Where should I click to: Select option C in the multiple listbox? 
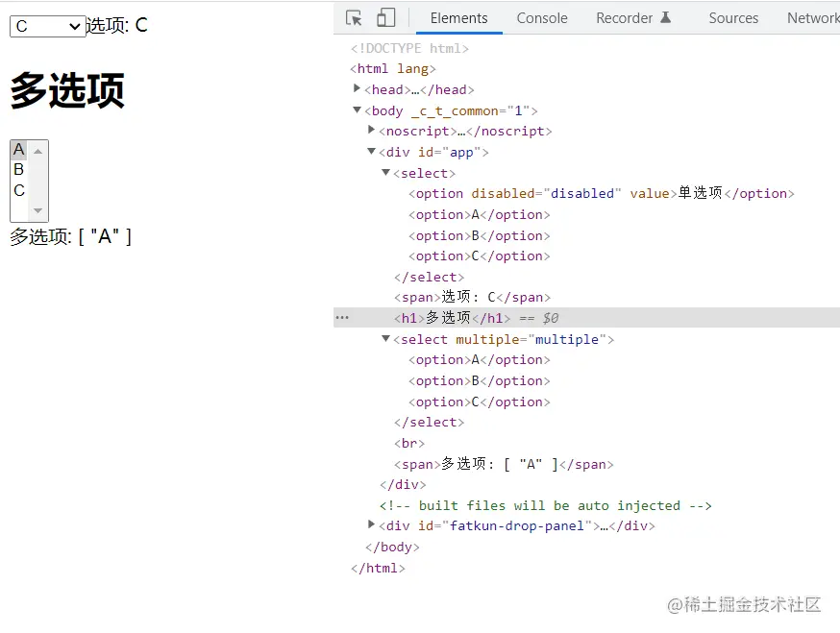(x=19, y=190)
